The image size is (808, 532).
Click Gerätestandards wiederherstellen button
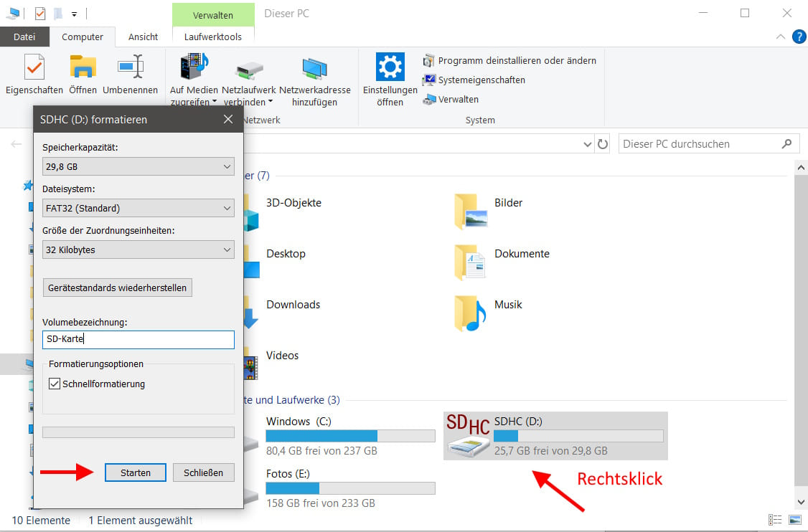tap(118, 288)
